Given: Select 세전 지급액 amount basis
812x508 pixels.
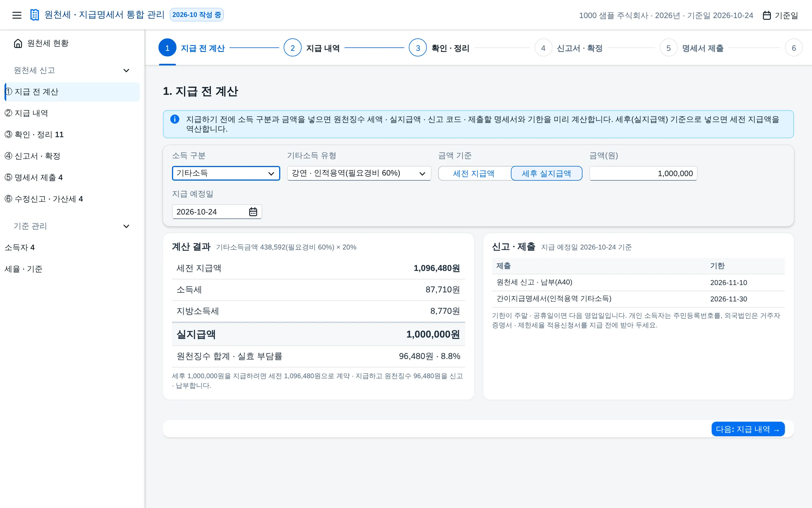Looking at the screenshot, I should (474, 173).
